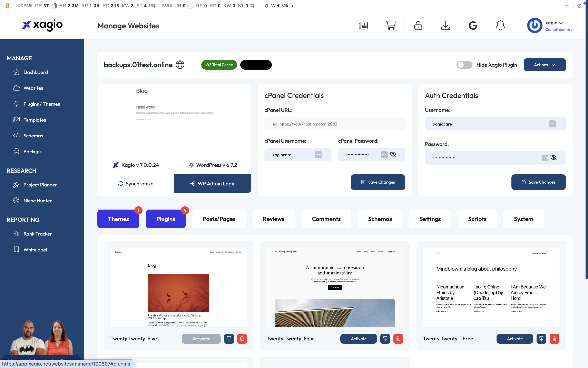Viewport: 588px width, 368px height.
Task: Open the Actions dropdown
Action: coord(545,65)
